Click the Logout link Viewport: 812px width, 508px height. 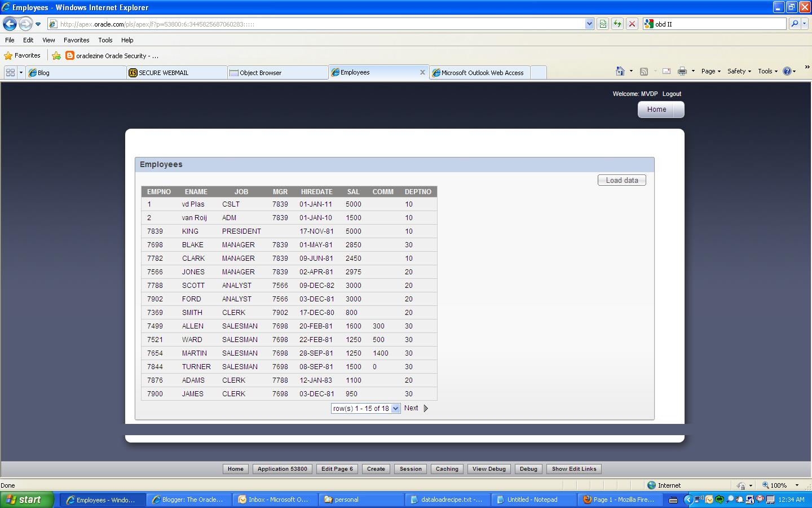coord(672,94)
